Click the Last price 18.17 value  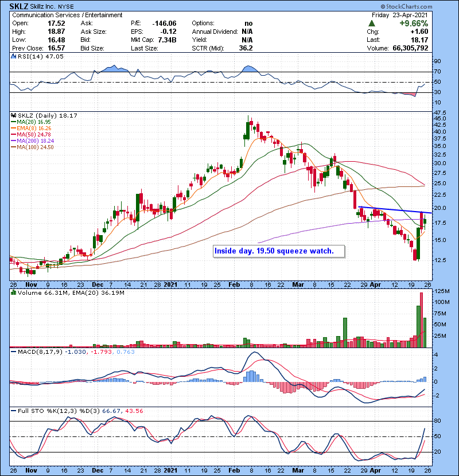coord(419,40)
